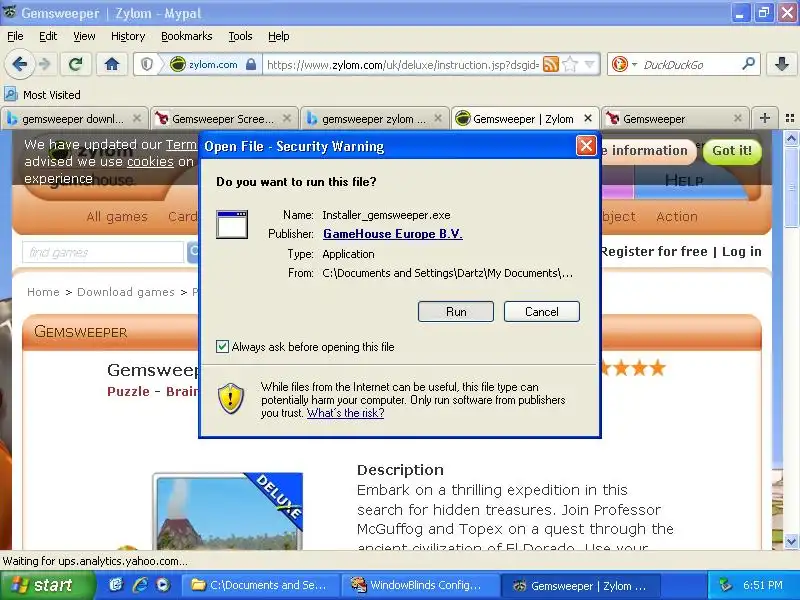Viewport: 800px width, 600px height.
Task: Click the 'Log in' link
Action: [x=741, y=252]
